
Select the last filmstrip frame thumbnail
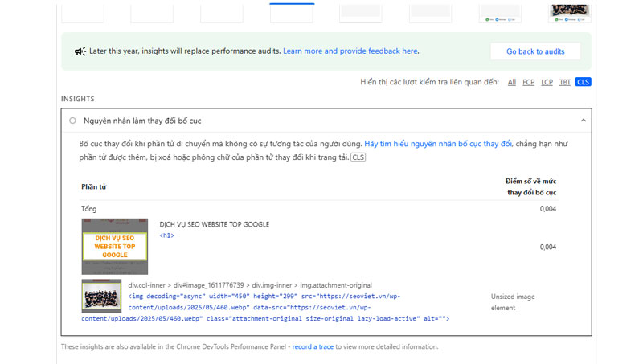570,13
